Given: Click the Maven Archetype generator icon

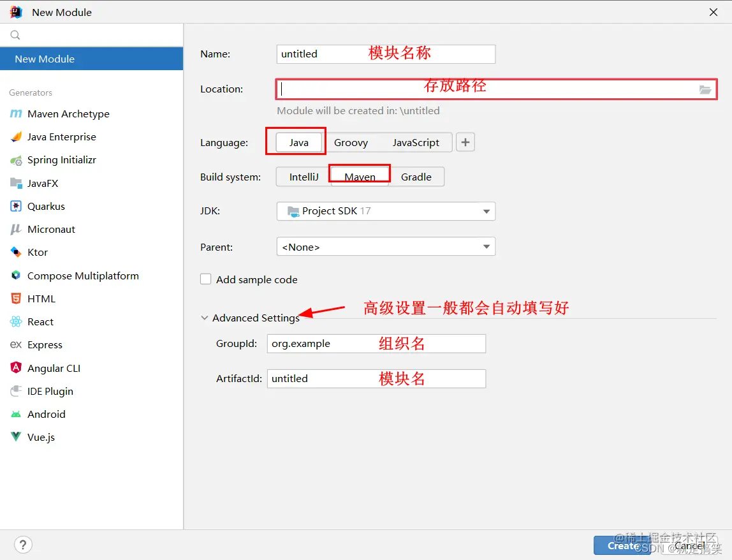Looking at the screenshot, I should (16, 114).
